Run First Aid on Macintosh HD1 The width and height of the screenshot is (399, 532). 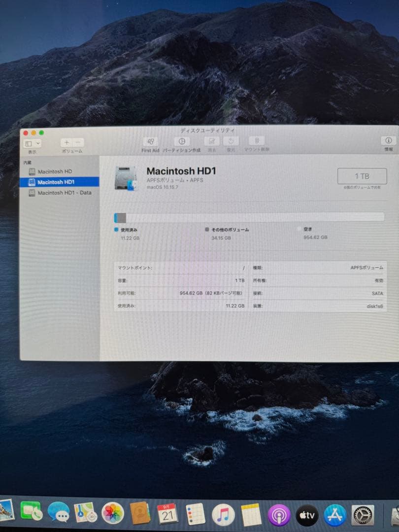150,144
